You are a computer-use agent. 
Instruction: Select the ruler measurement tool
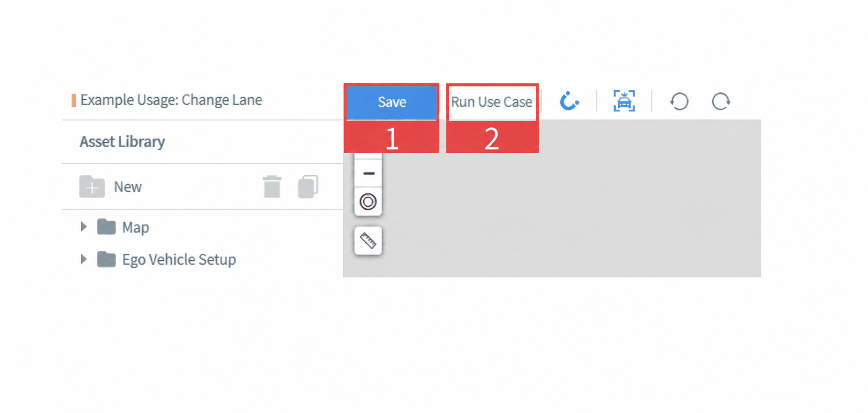coord(368,241)
